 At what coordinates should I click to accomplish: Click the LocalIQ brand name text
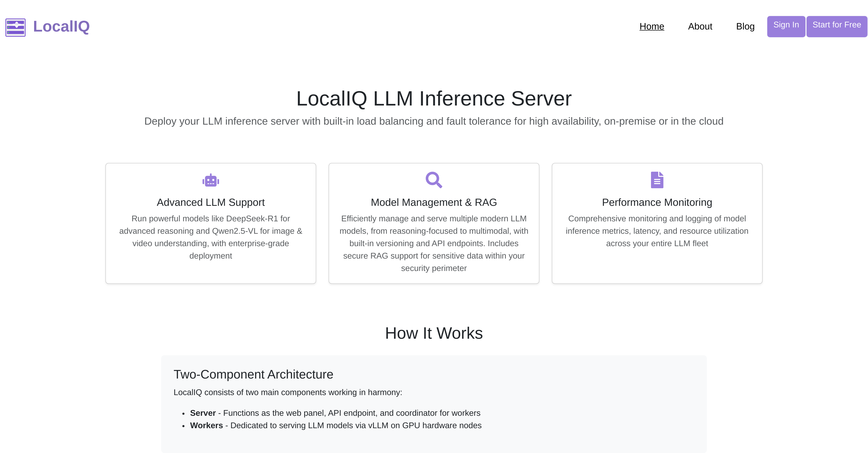click(61, 27)
